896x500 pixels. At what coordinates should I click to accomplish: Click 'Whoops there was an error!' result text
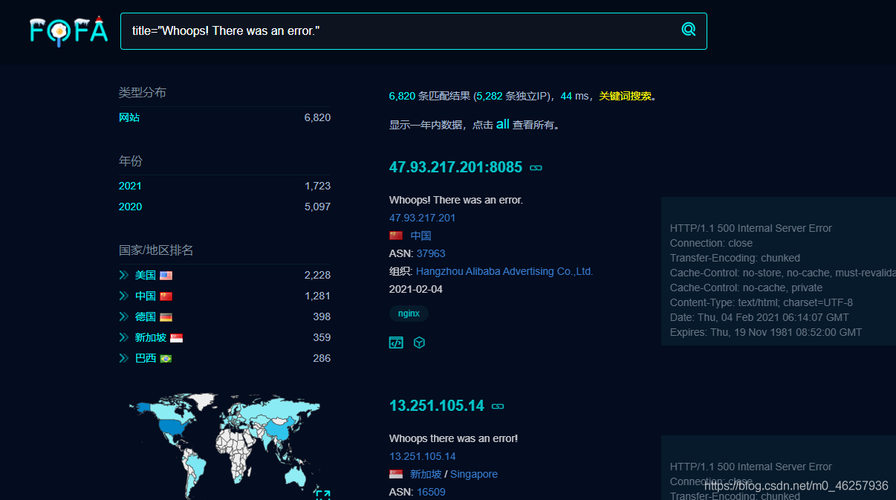tap(453, 438)
